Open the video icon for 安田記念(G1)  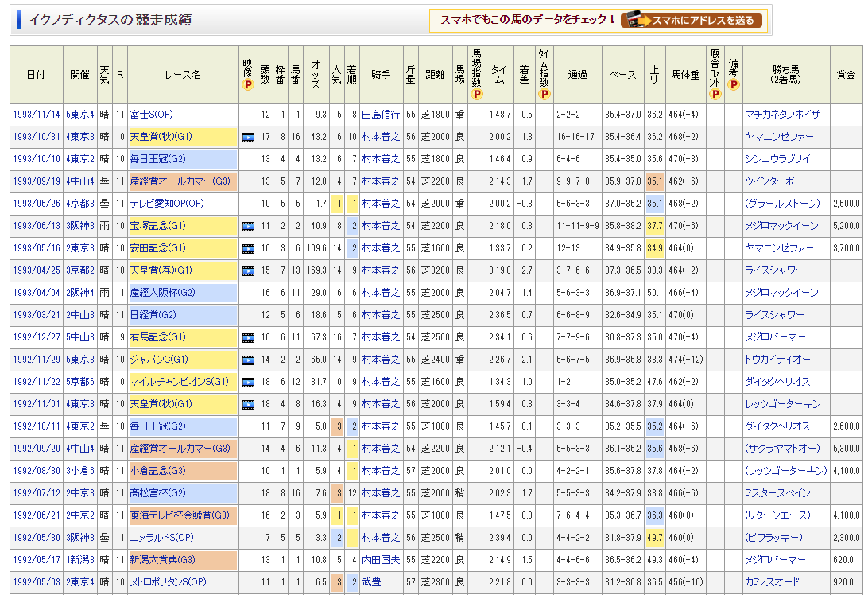point(248,248)
